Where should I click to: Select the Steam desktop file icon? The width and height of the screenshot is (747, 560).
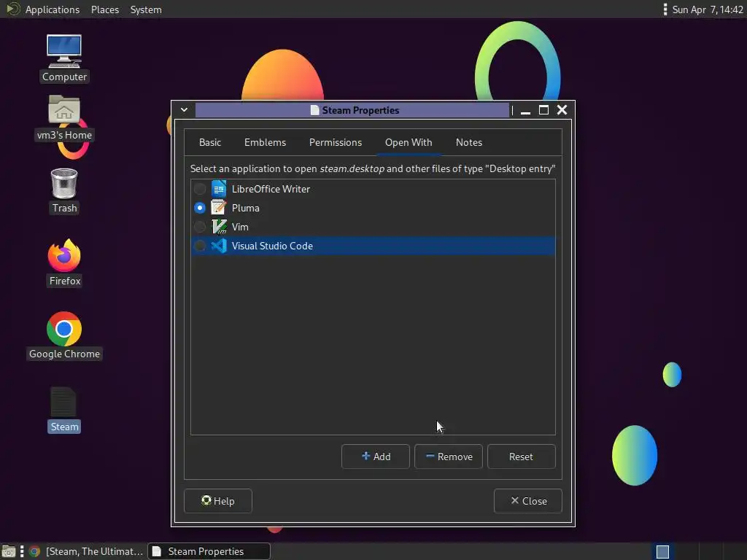tap(63, 402)
